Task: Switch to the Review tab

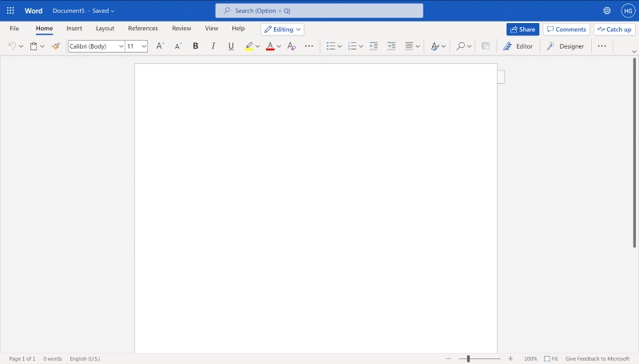Action: point(181,28)
